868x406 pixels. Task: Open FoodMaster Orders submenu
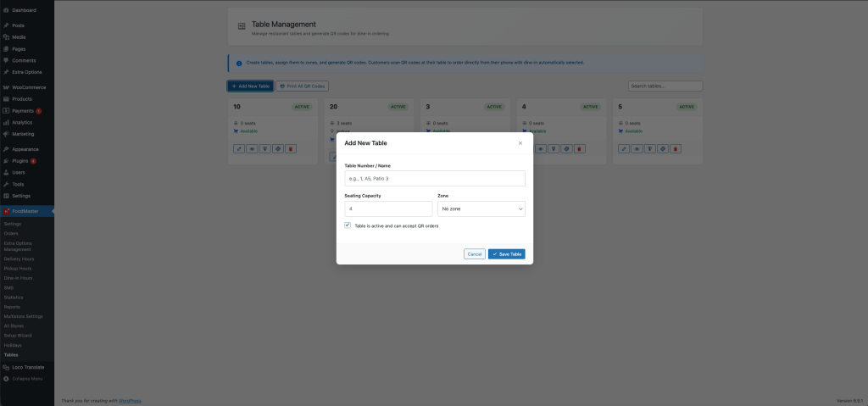click(11, 233)
